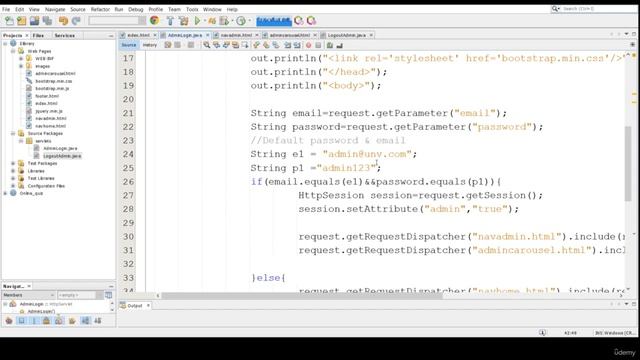The height and width of the screenshot is (360, 640).
Task: Toggle inherited members filter in Navigator
Action: coord(9,321)
